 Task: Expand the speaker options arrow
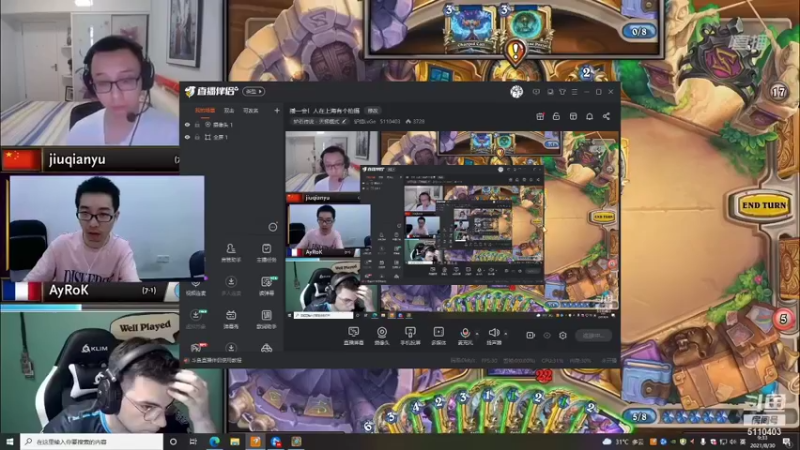pyautogui.click(x=506, y=334)
